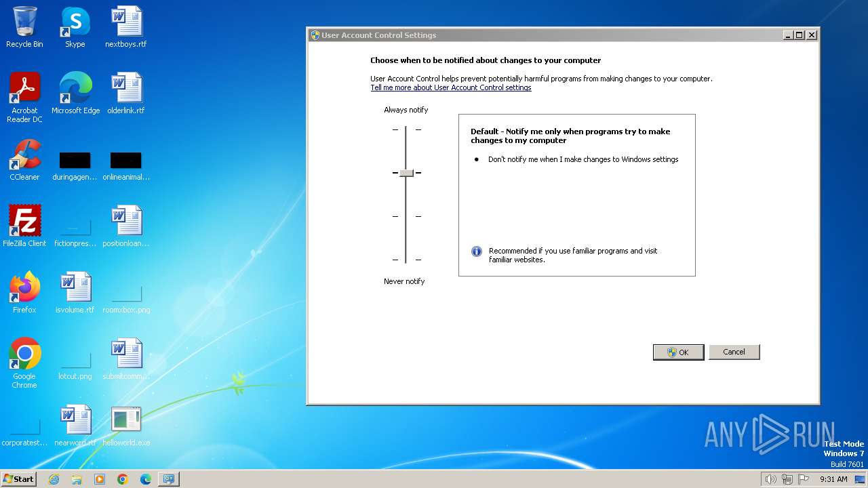Cancel the UAC settings dialog

tap(734, 352)
